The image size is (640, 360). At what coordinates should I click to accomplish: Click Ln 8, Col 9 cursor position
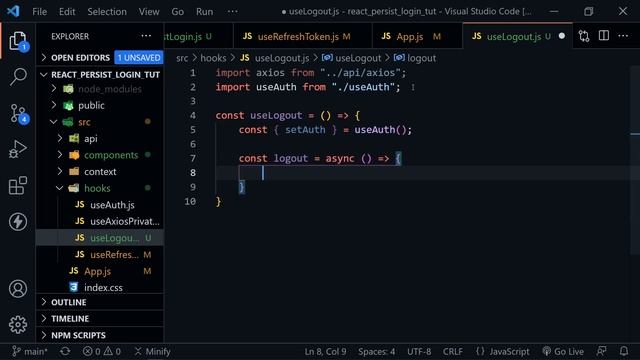pos(325,351)
